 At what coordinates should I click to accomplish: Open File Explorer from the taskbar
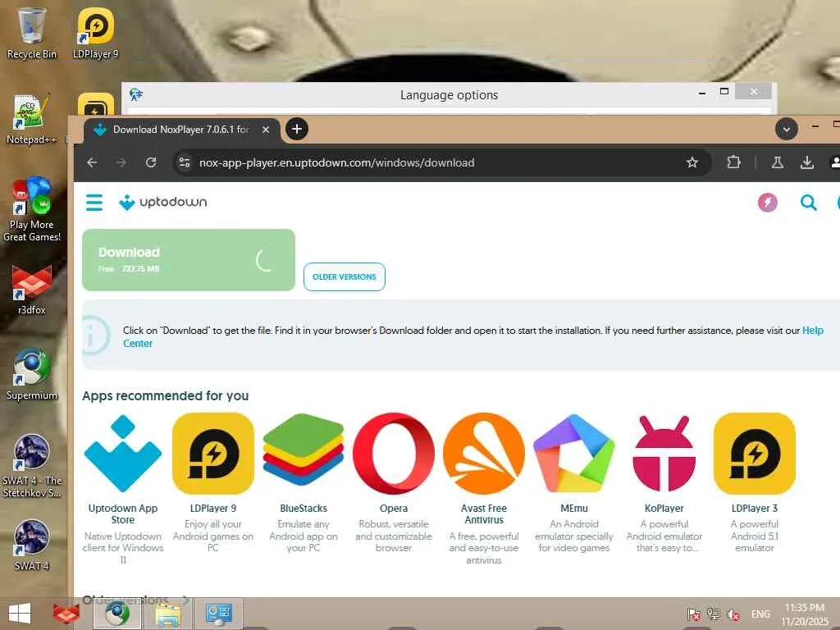(x=168, y=614)
